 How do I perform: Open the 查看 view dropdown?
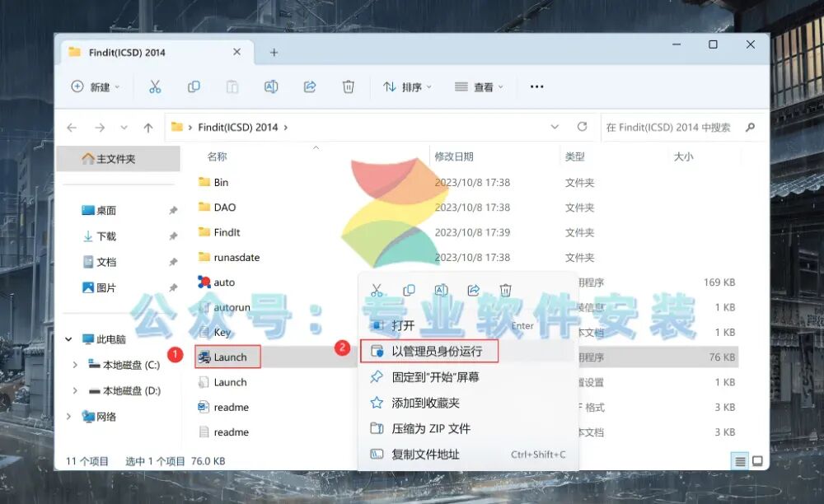[x=479, y=86]
